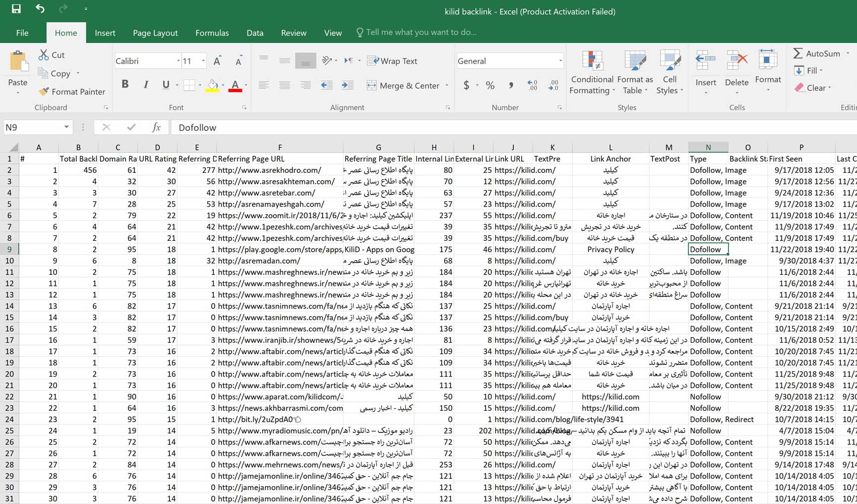Increase font size with the large A icon
The image size is (857, 504).
[217, 61]
